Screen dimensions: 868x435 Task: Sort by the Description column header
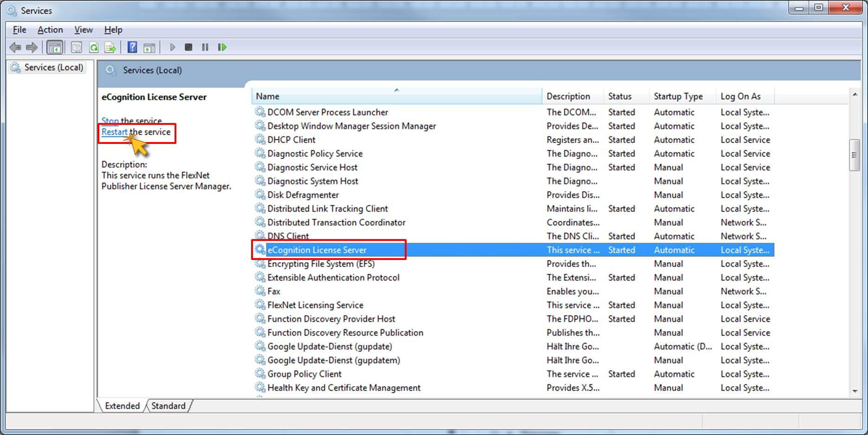(x=573, y=96)
